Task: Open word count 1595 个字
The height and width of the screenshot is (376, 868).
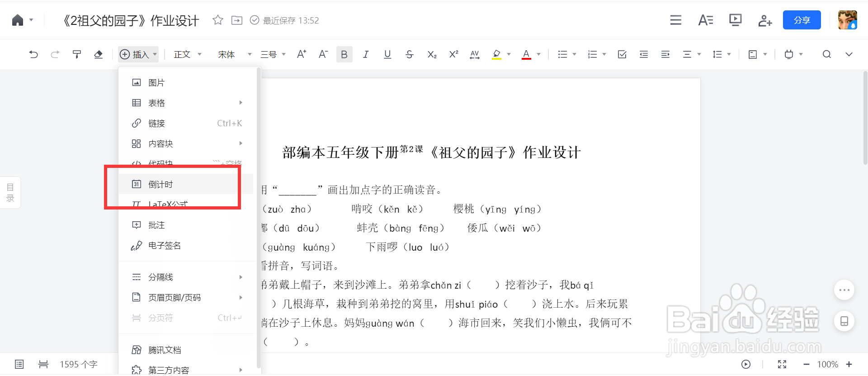Action: coord(79,364)
